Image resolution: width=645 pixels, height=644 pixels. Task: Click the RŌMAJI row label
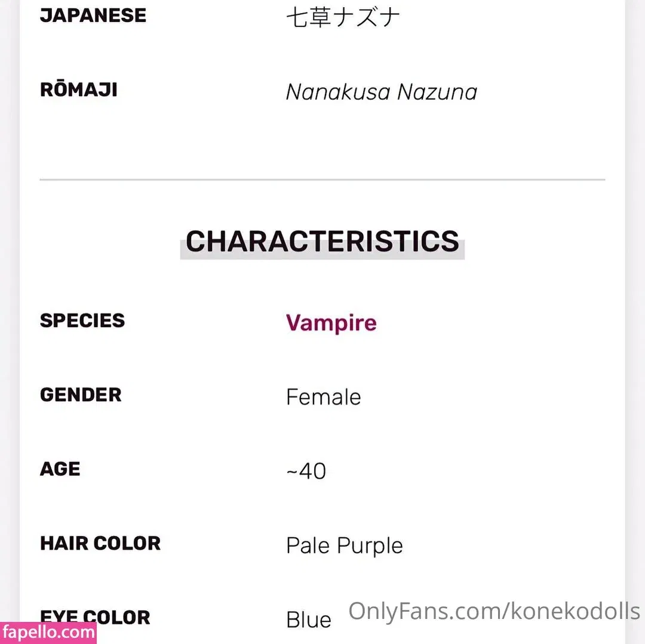click(78, 90)
